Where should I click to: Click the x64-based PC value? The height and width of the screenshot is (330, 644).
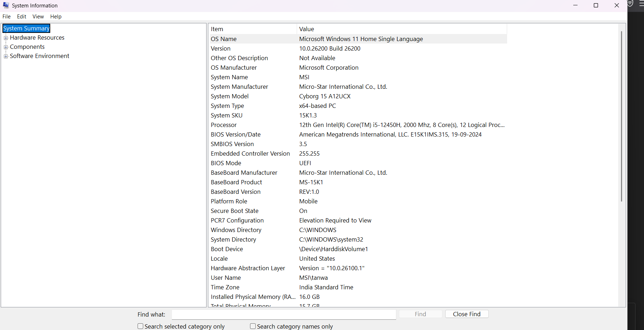pyautogui.click(x=318, y=106)
